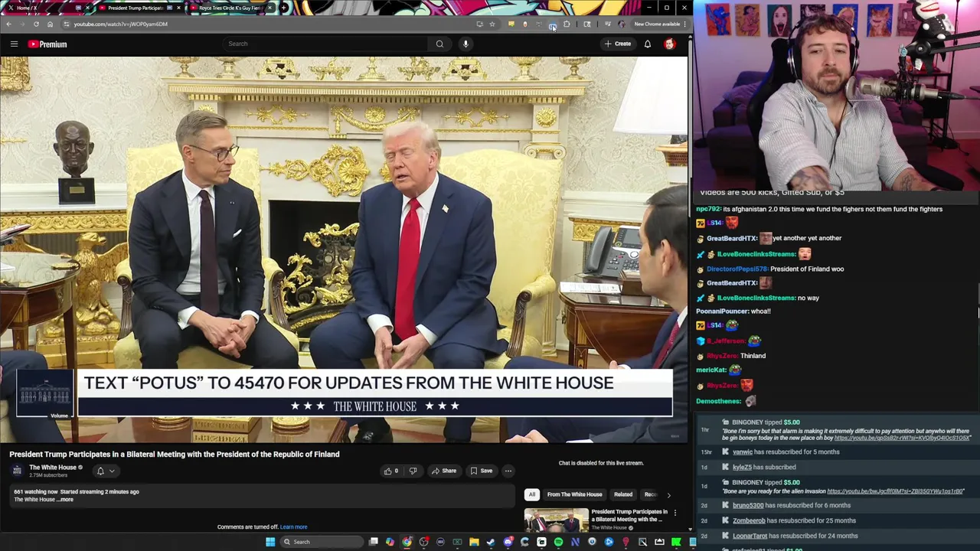Expand description with ...more

pos(67,500)
